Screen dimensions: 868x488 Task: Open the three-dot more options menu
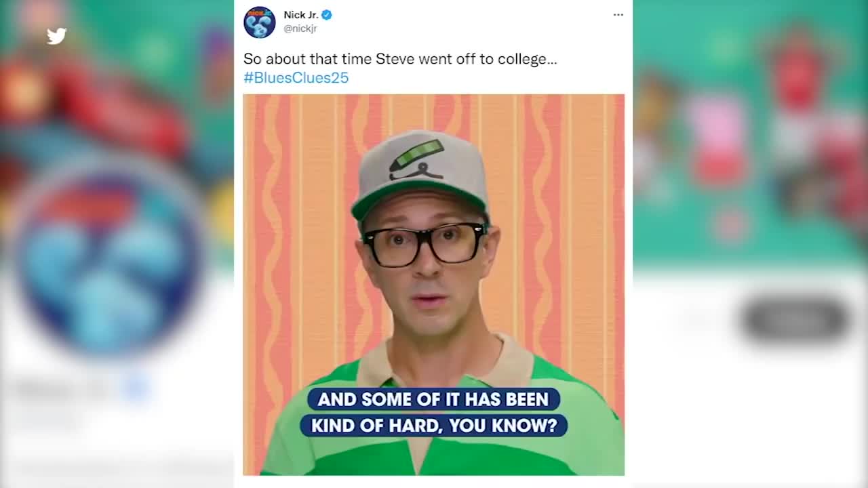click(618, 15)
